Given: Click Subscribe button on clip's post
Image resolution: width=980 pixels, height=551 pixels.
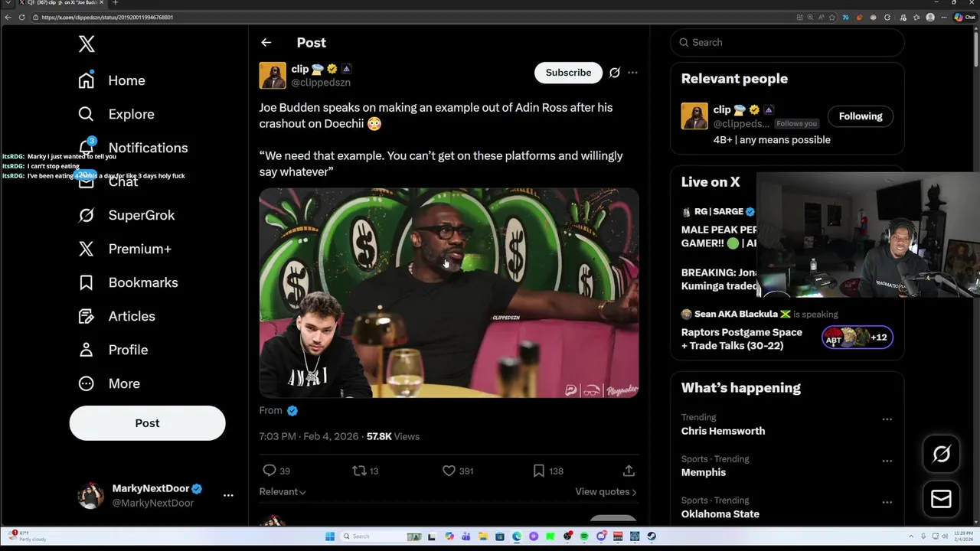Looking at the screenshot, I should click(568, 73).
